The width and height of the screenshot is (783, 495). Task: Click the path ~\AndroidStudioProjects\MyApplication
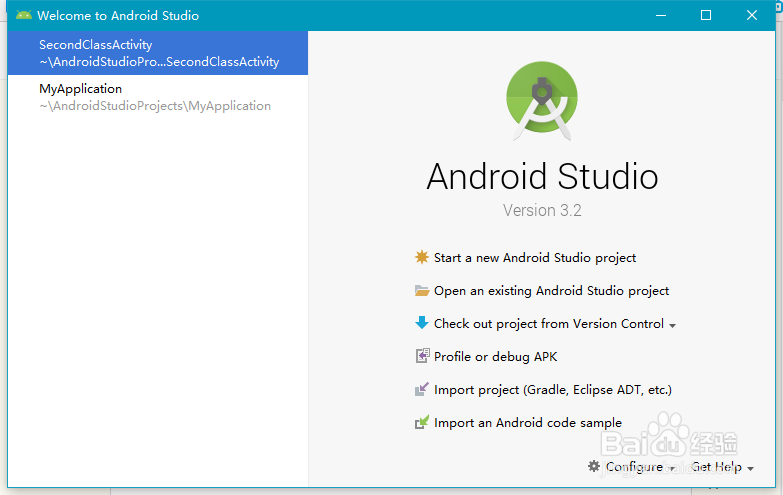[x=155, y=106]
